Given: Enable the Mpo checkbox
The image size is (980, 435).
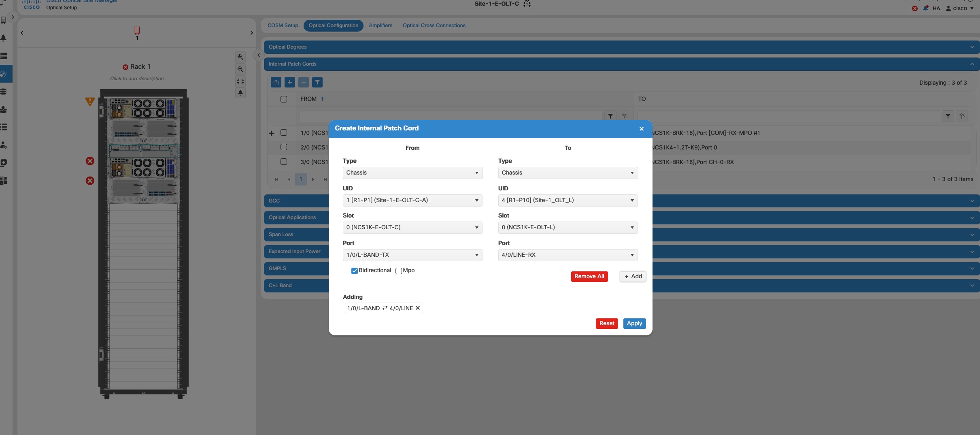Looking at the screenshot, I should point(399,271).
